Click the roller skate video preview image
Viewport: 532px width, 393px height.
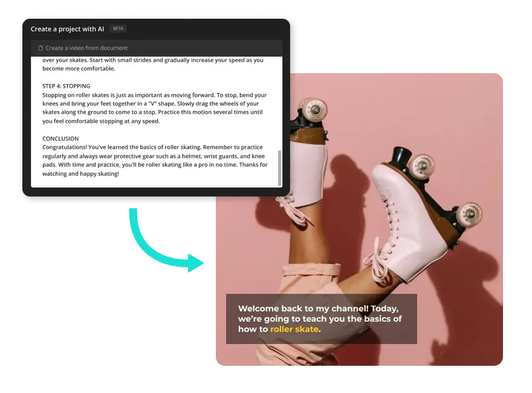pos(359,219)
